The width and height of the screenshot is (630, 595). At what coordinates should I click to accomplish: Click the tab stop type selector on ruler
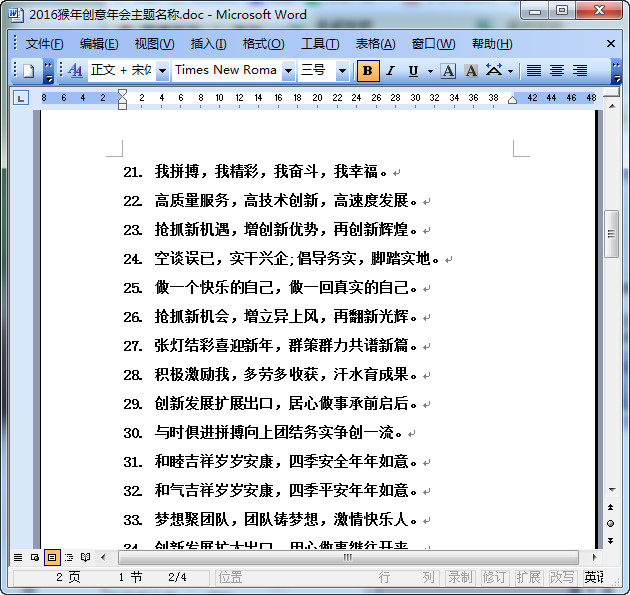(21, 98)
